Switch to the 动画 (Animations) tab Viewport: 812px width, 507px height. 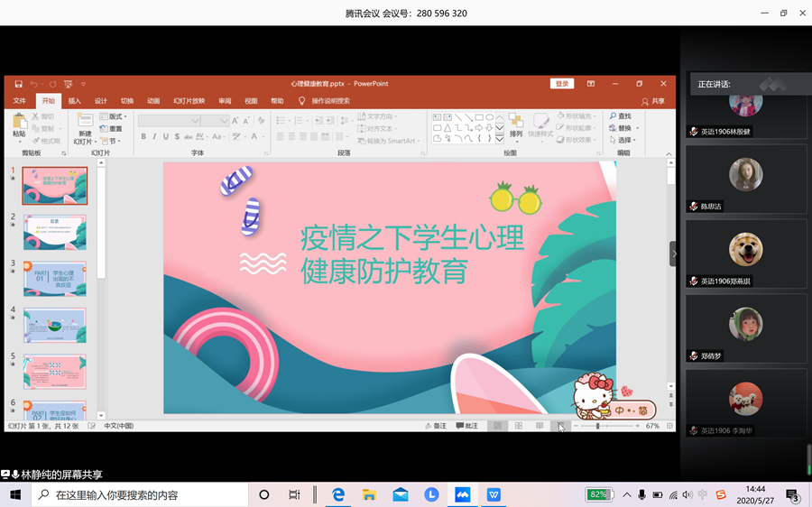click(153, 101)
